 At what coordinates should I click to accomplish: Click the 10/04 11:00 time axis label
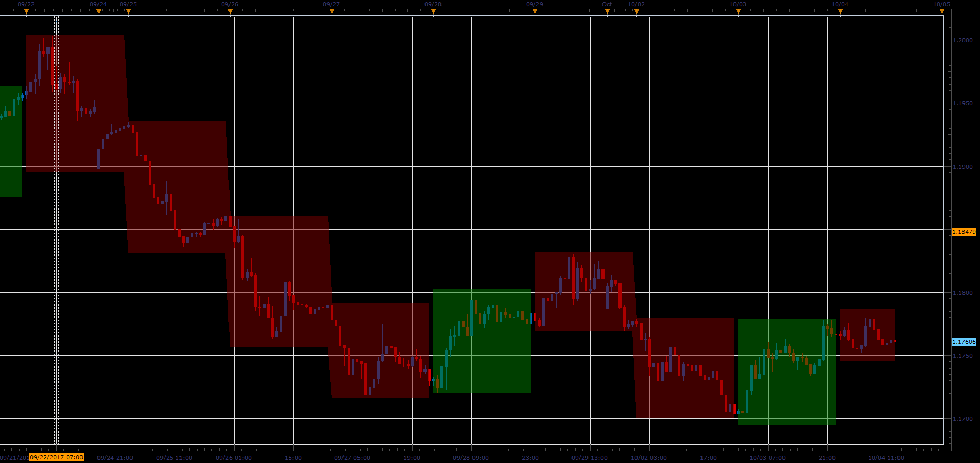[886, 458]
